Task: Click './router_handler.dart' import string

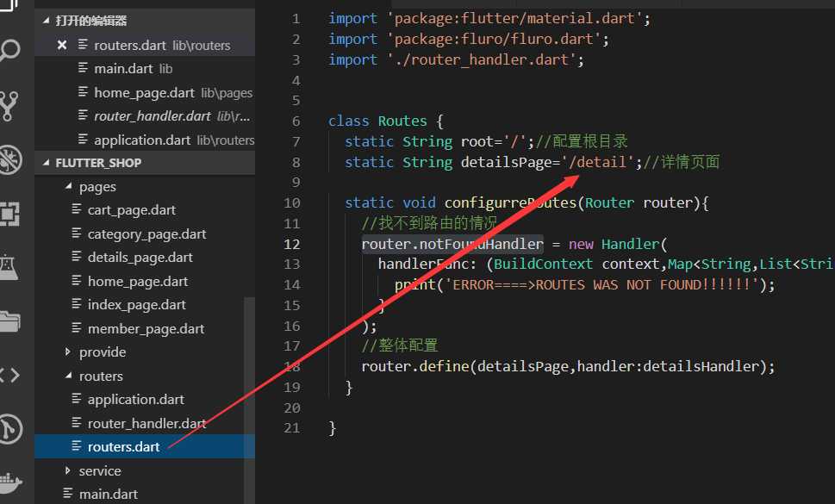Action: pyautogui.click(x=482, y=59)
